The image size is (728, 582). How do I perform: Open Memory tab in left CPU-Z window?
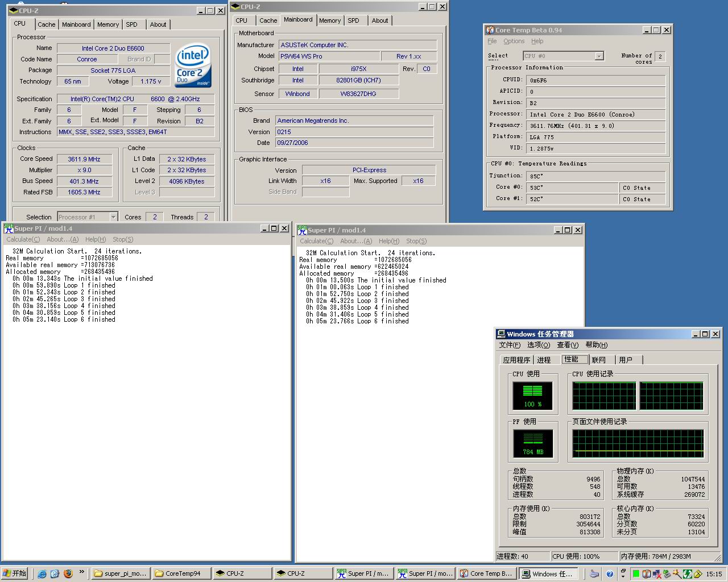pos(108,24)
